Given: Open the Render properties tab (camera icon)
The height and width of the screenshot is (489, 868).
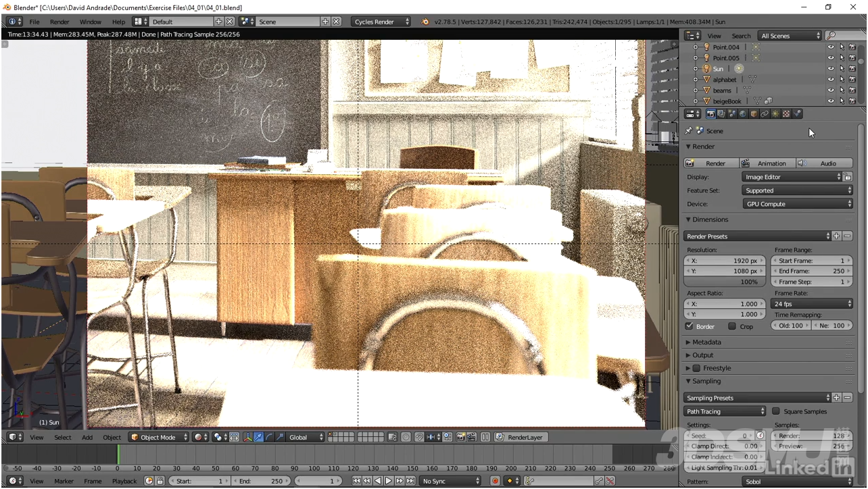Looking at the screenshot, I should [710, 113].
